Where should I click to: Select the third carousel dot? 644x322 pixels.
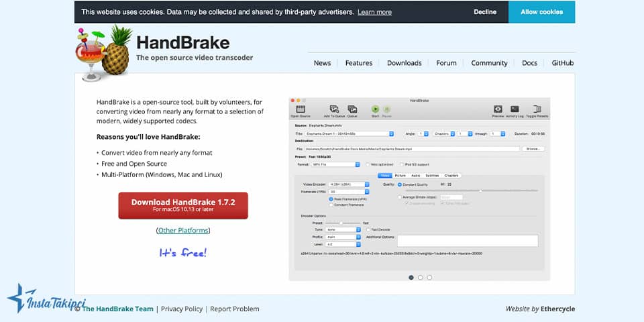click(429, 278)
